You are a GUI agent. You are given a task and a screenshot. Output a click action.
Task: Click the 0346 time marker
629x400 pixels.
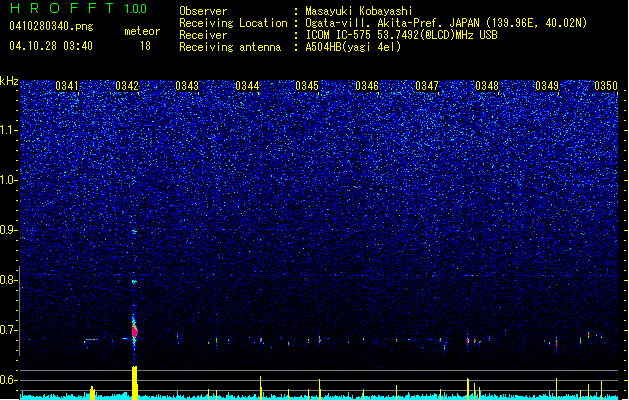pyautogui.click(x=367, y=86)
